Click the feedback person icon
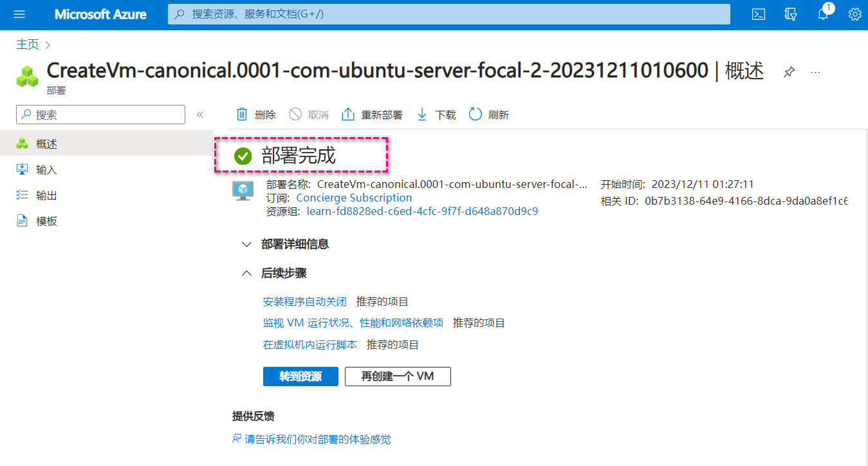Viewport: 868px width, 466px height. [237, 439]
